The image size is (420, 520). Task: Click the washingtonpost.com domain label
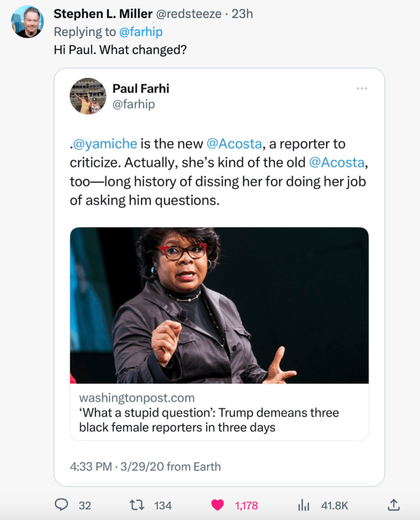137,397
